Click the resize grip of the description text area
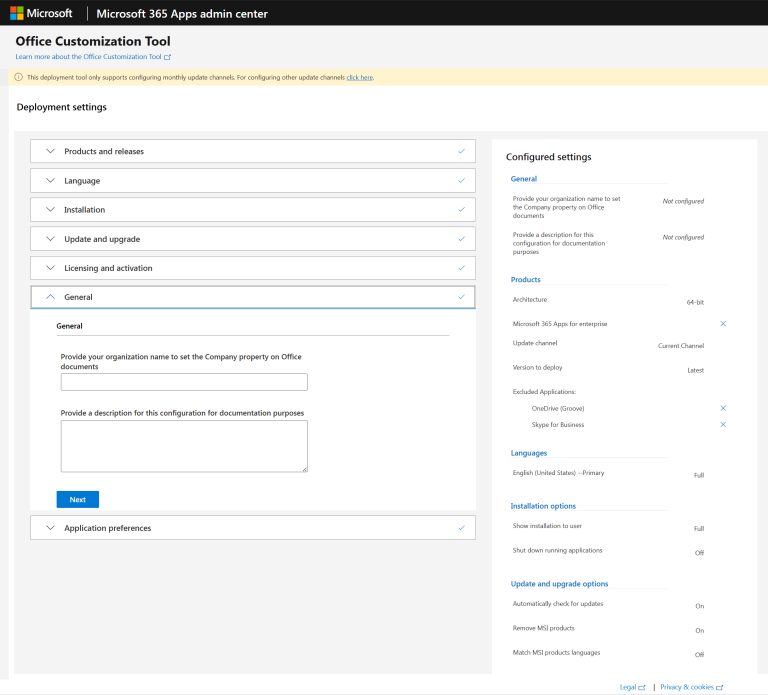This screenshot has width=768, height=695. tap(305, 469)
